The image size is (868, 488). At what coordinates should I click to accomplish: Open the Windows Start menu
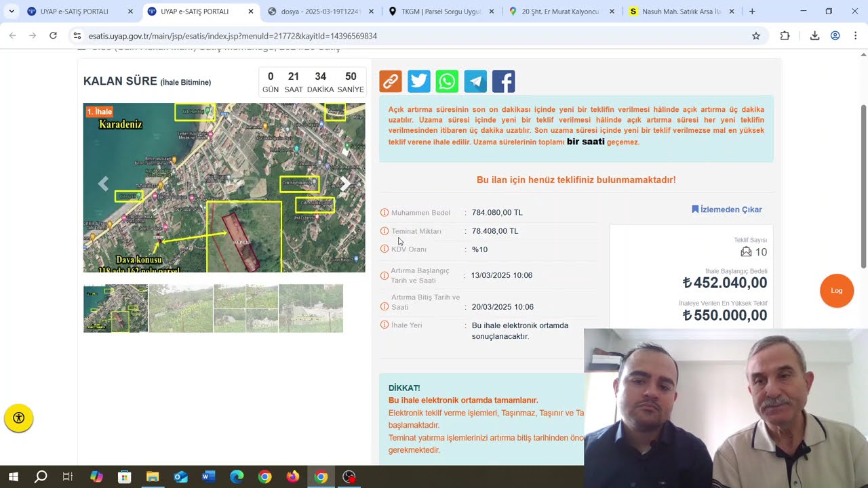[13, 477]
